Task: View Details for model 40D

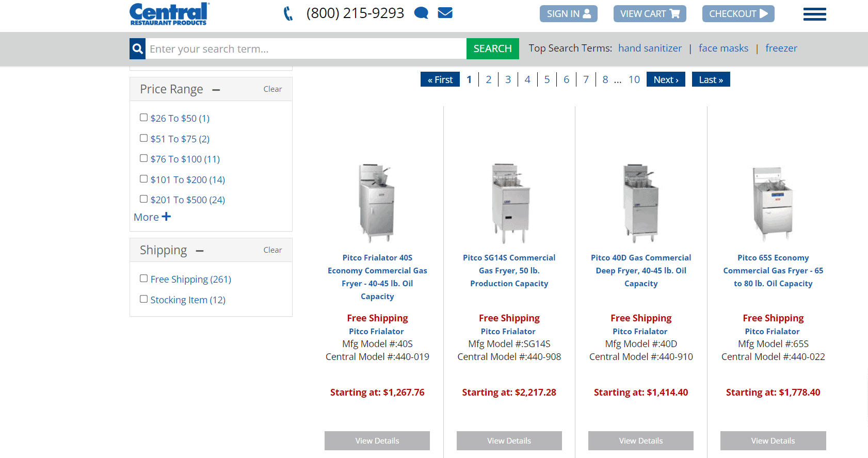Action: click(x=641, y=441)
